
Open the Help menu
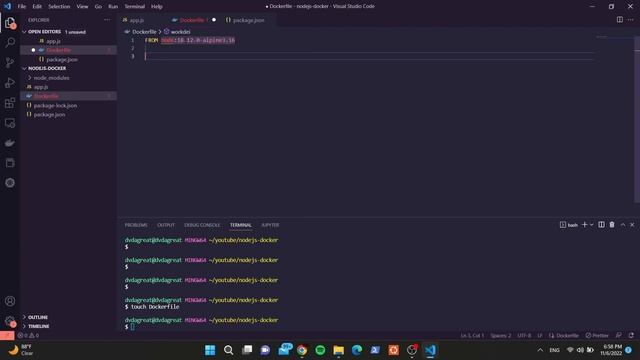(156, 7)
